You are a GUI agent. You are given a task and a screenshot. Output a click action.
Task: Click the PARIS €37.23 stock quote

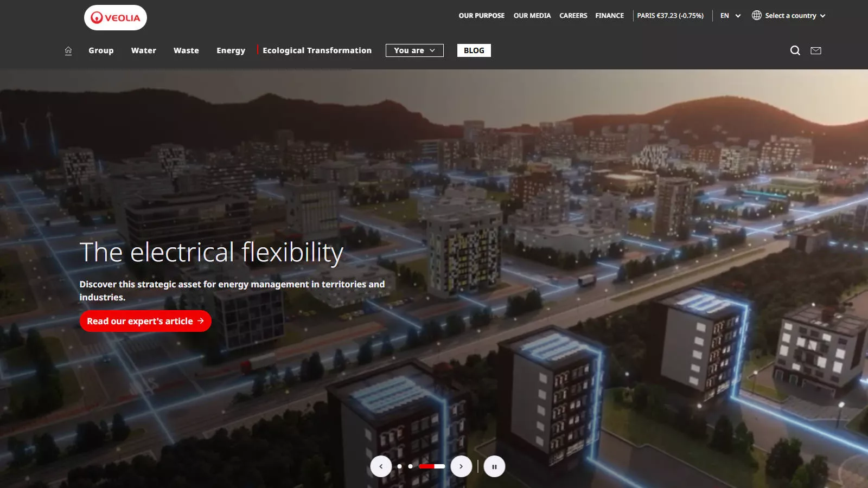tap(671, 16)
